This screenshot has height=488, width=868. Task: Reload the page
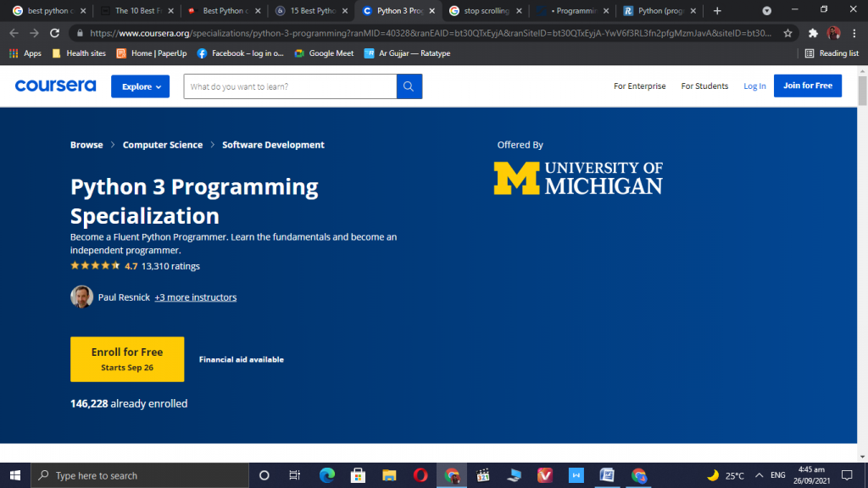[x=54, y=33]
